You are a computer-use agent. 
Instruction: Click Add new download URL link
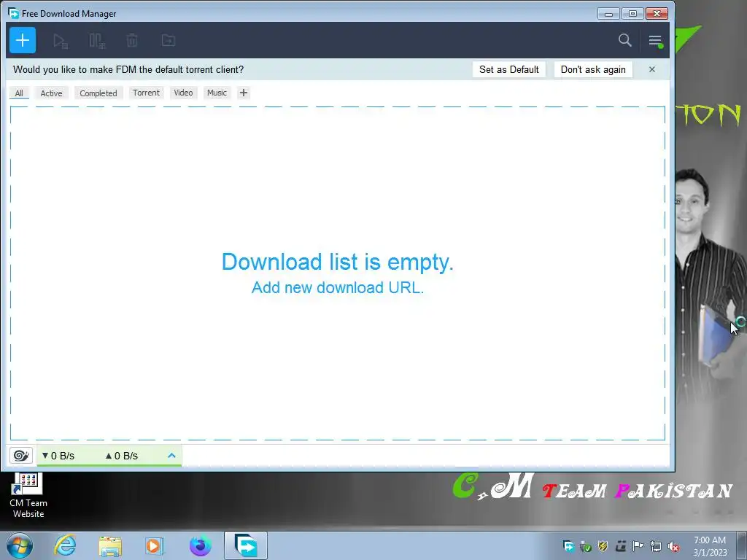337,287
